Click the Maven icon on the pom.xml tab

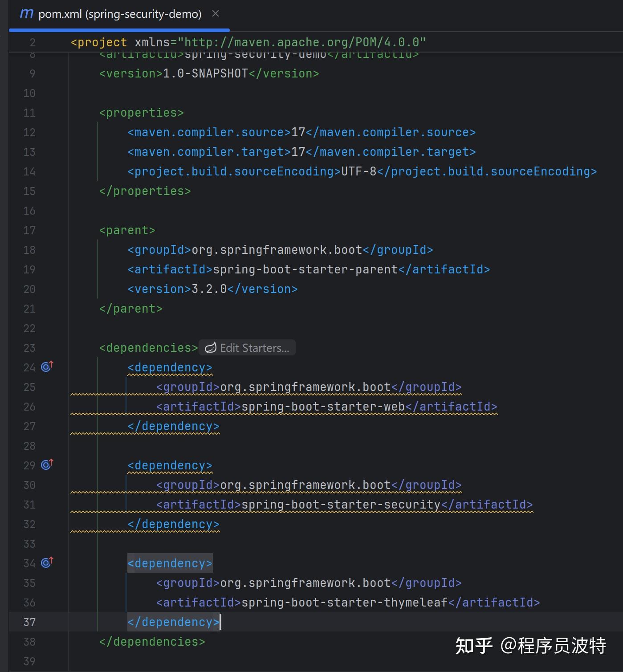27,14
